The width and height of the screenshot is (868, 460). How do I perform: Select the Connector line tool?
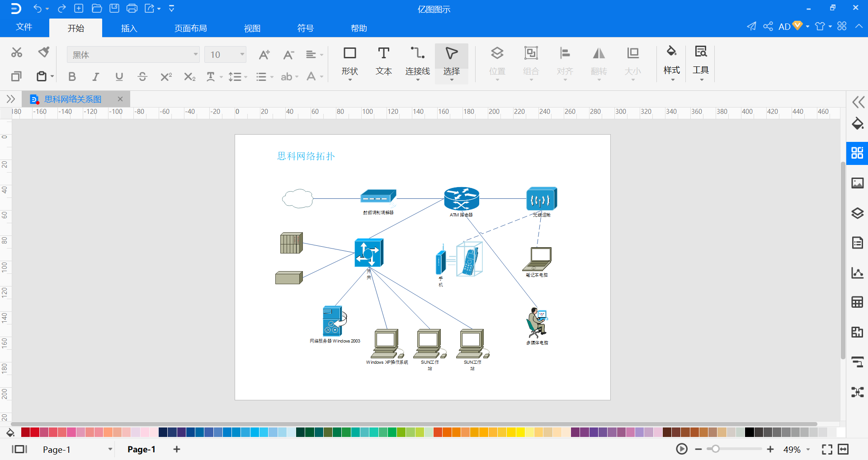pos(417,63)
